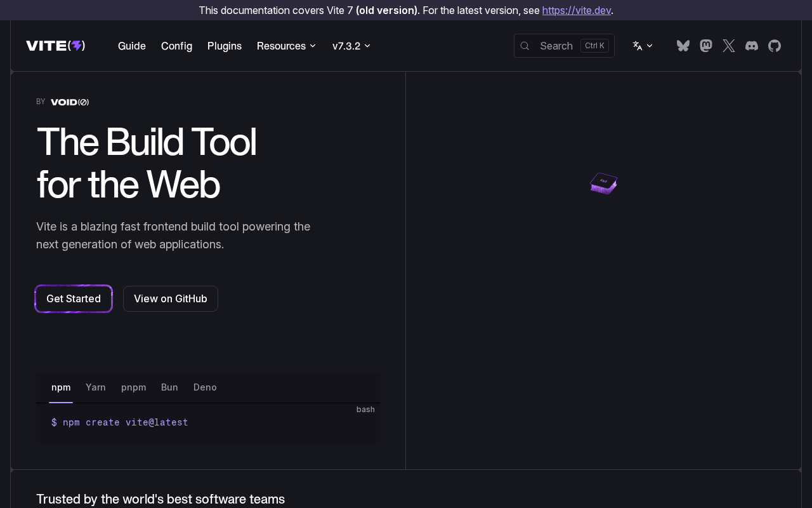Click the animated Vite chip graphic
Image resolution: width=812 pixels, height=508 pixels.
(x=603, y=184)
